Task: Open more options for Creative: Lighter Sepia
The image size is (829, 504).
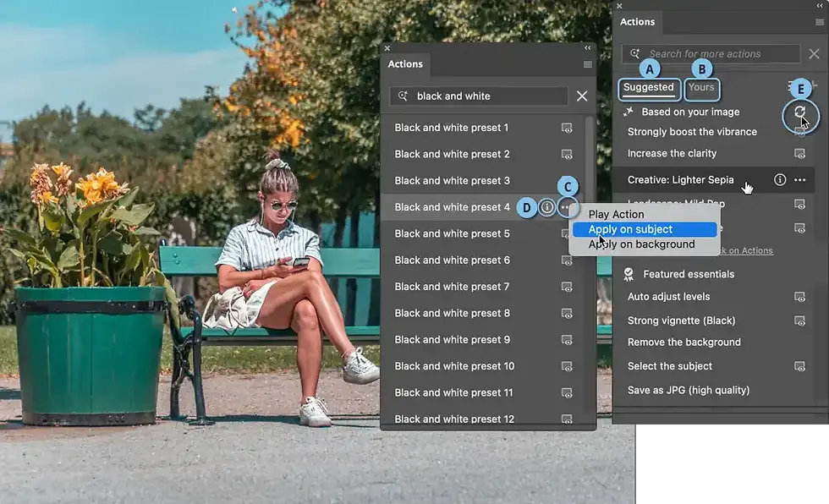Action: click(x=800, y=180)
